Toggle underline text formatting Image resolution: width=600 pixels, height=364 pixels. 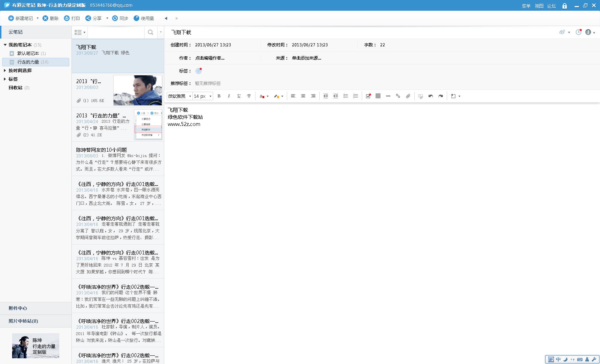[239, 96]
